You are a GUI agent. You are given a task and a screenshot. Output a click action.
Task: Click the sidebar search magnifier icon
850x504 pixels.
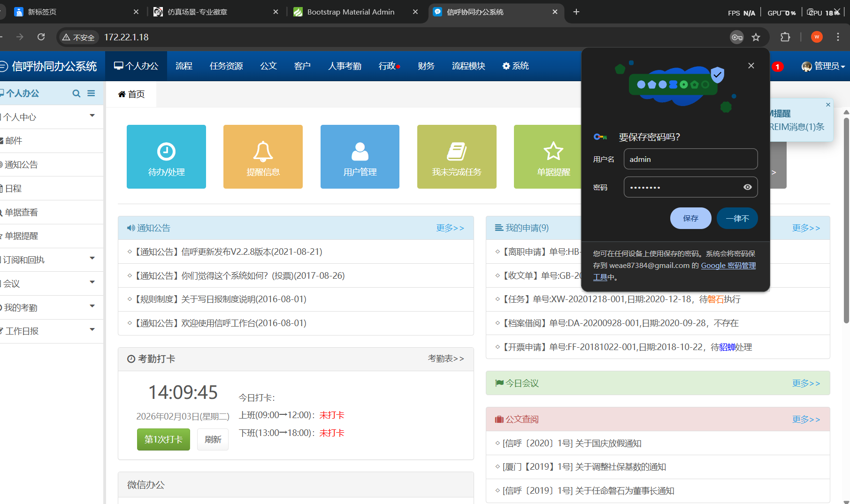coord(76,93)
